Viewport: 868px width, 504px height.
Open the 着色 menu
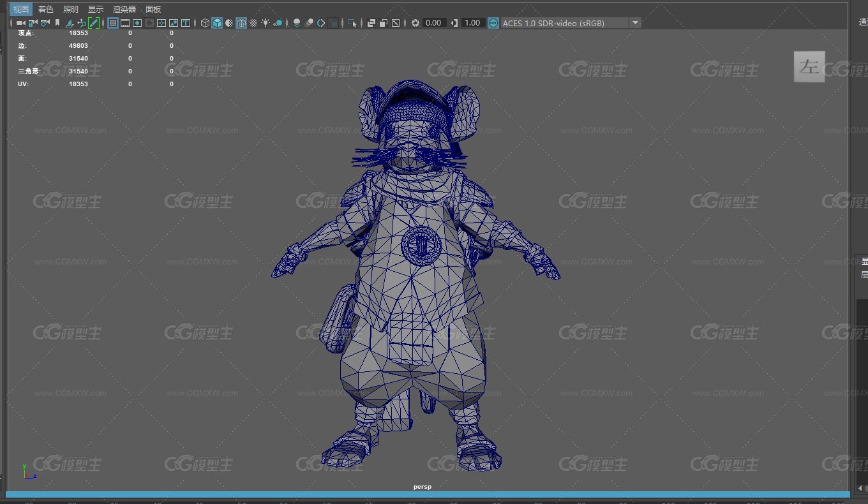46,9
